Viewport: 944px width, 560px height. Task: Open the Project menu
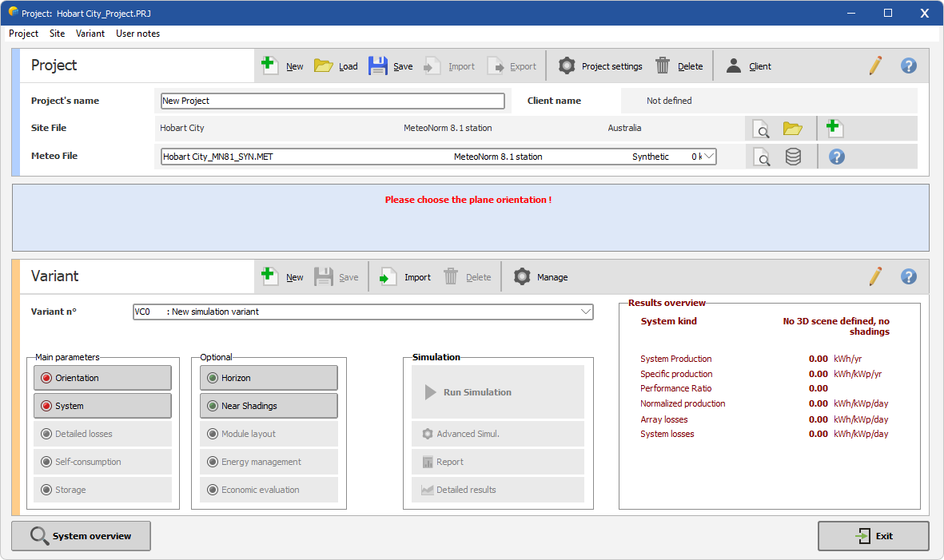23,34
